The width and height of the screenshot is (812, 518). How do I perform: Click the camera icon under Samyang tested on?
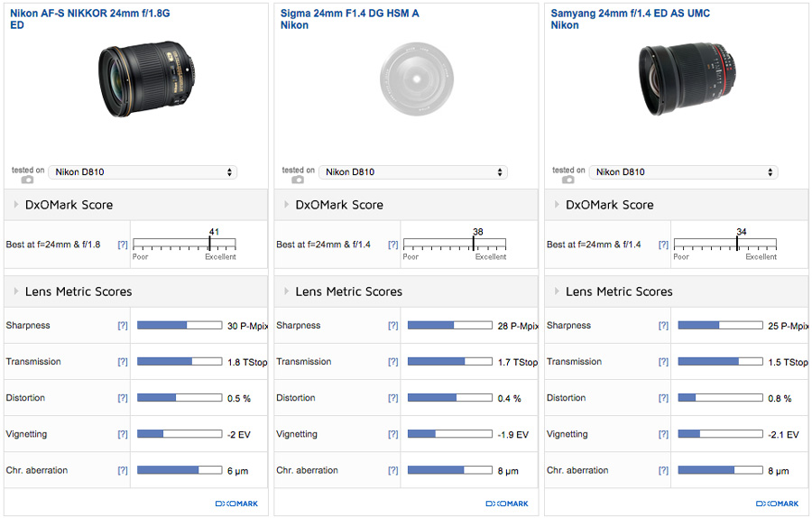coord(568,180)
